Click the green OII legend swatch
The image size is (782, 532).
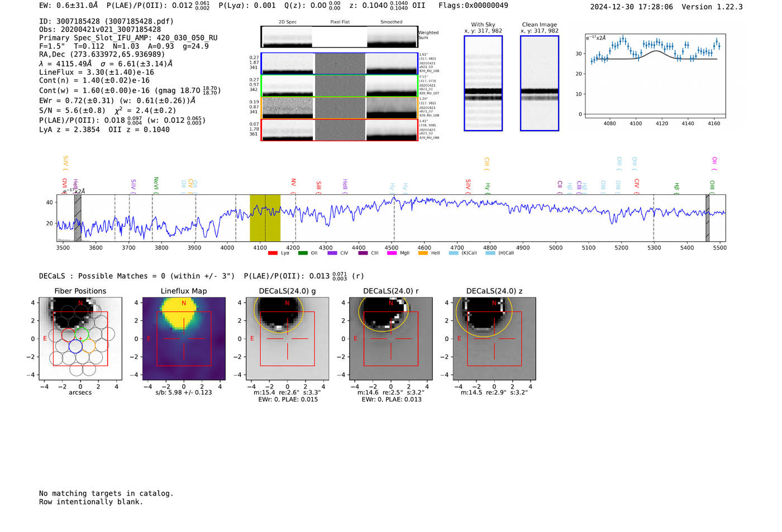pos(303,253)
